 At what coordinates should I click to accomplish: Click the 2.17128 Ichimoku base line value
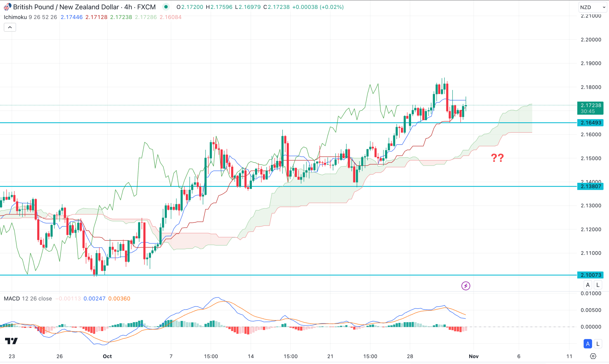pos(96,17)
